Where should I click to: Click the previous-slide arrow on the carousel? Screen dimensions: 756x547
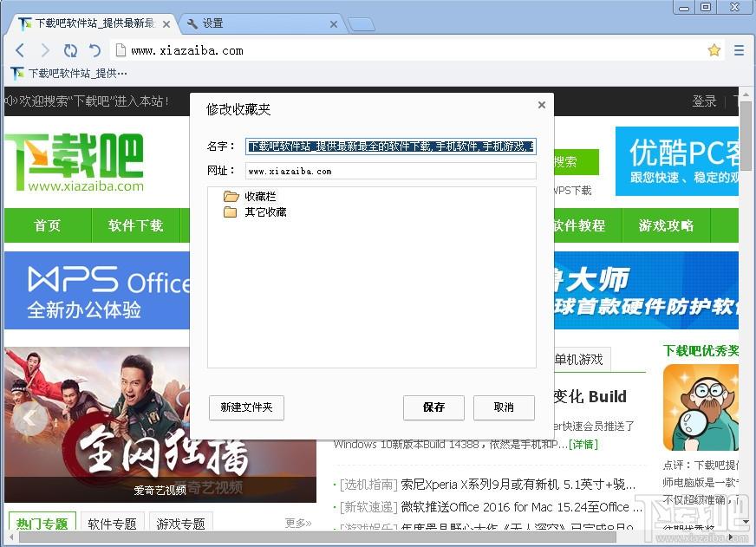[29, 419]
